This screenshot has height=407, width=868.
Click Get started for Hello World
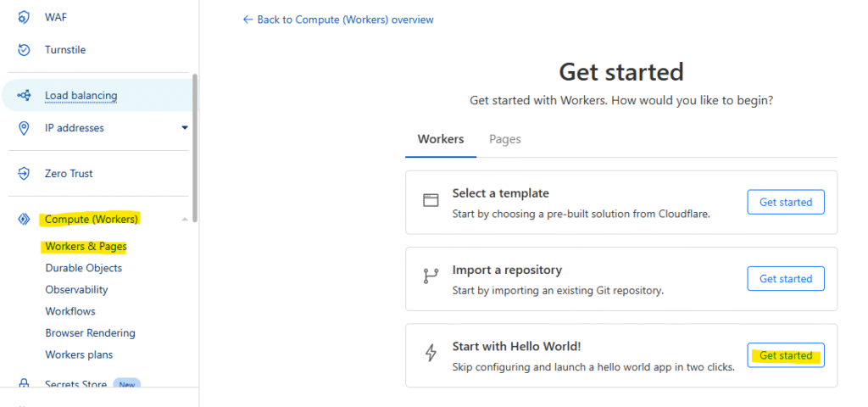785,355
